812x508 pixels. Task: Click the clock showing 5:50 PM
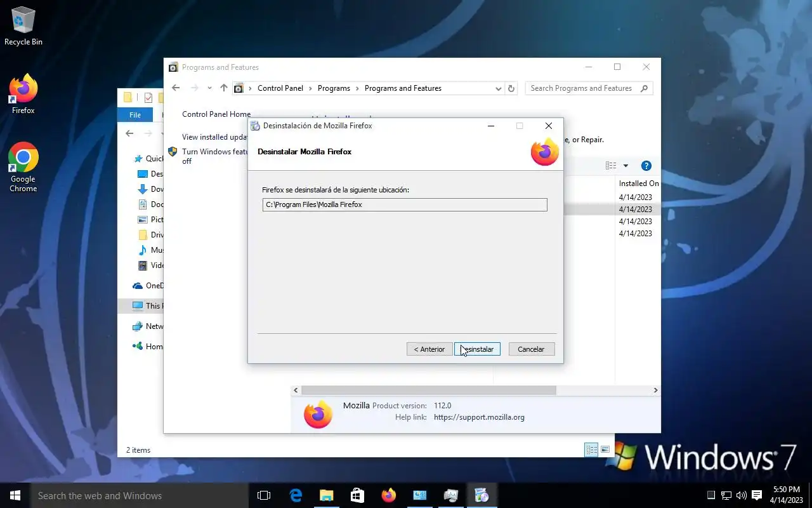point(787,495)
